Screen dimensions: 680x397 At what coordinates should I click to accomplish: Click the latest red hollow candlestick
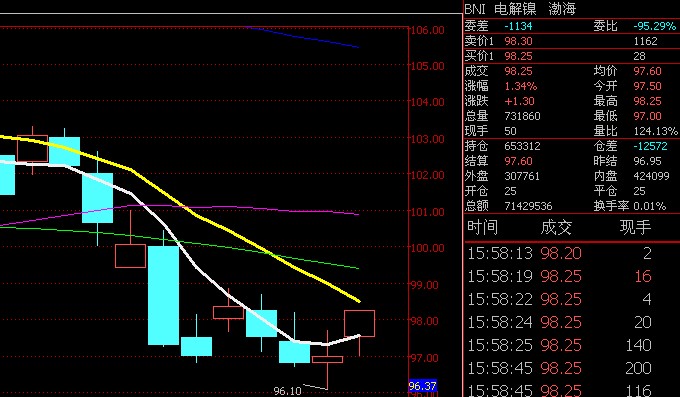pyautogui.click(x=360, y=323)
